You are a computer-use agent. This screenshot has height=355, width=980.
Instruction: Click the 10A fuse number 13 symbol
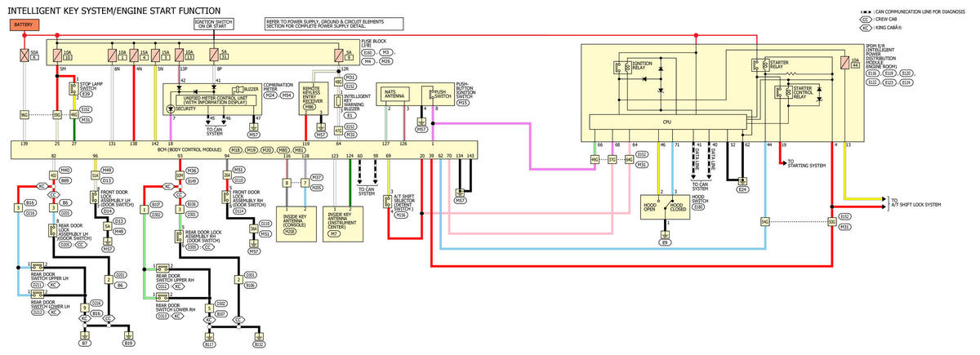179,56
